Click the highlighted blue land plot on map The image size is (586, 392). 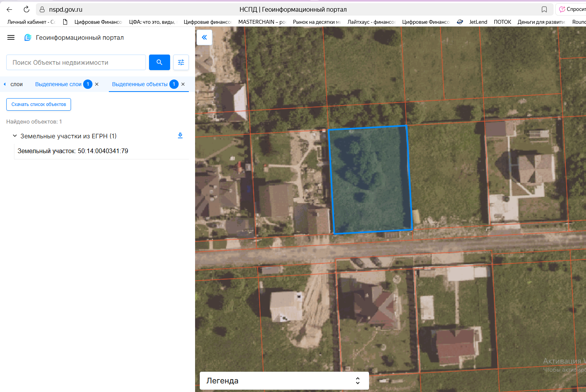click(370, 179)
